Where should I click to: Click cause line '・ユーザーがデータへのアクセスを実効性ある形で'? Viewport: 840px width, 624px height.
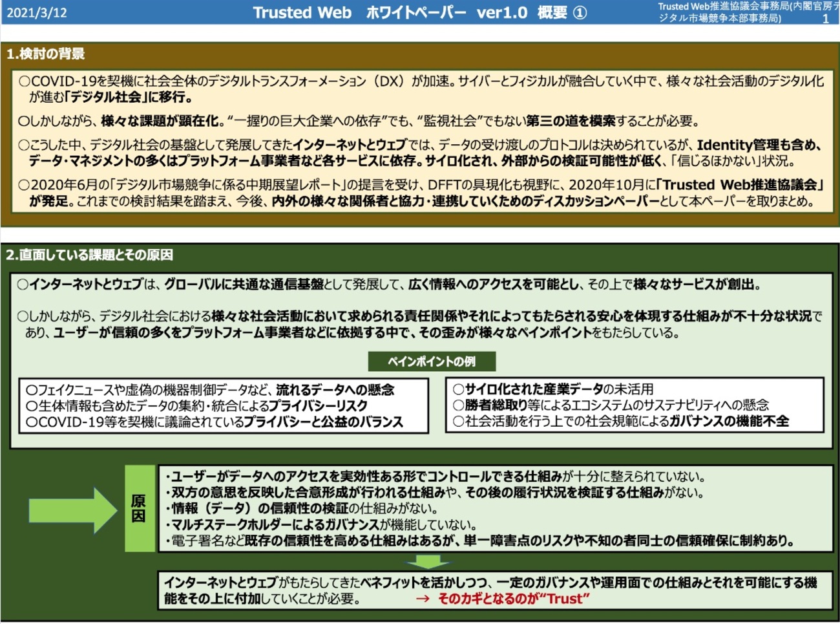(436, 477)
